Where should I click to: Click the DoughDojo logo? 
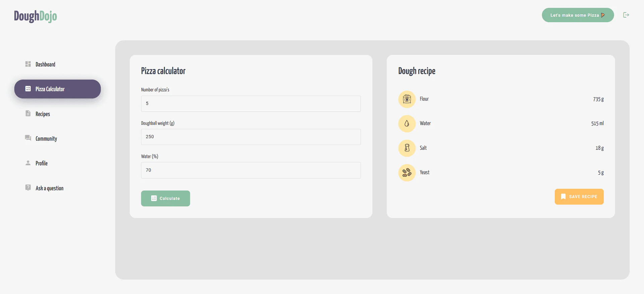coord(35,16)
